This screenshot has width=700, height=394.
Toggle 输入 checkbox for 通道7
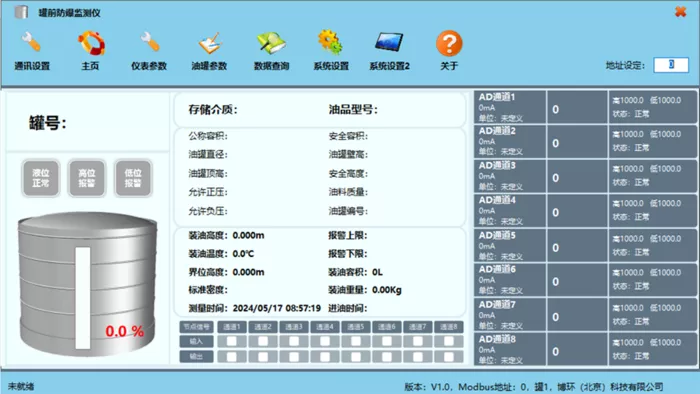[418, 341]
